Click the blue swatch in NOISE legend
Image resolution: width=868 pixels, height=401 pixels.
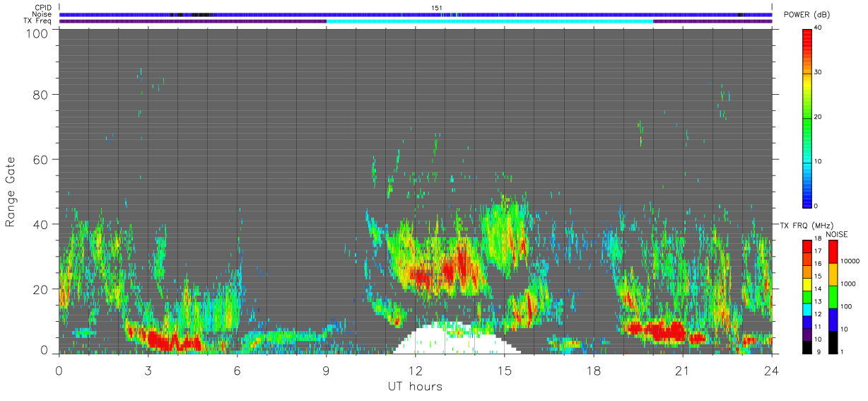point(833,320)
